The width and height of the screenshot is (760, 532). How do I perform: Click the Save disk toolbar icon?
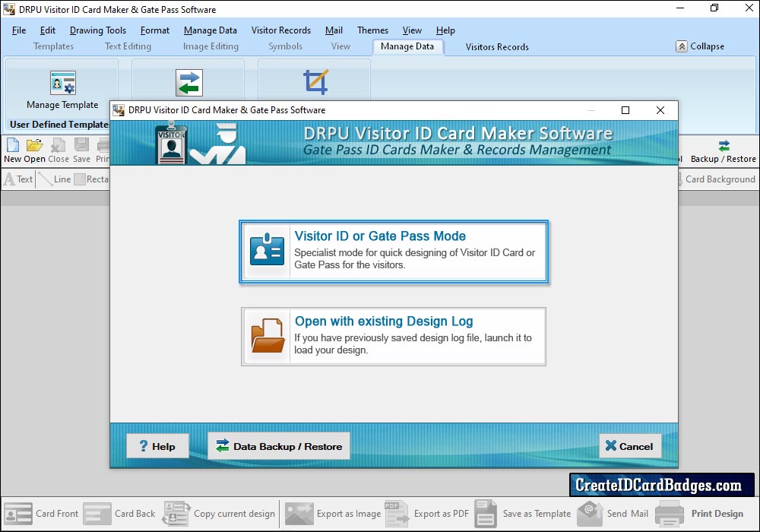81,145
